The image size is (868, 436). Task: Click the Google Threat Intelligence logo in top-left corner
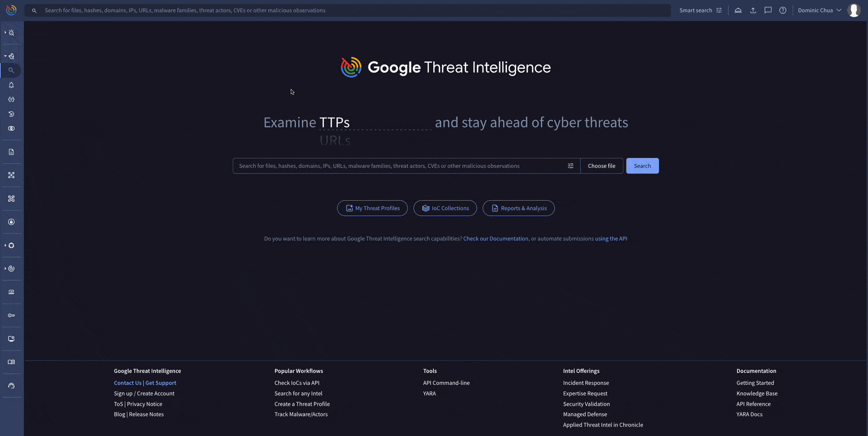[x=11, y=10]
